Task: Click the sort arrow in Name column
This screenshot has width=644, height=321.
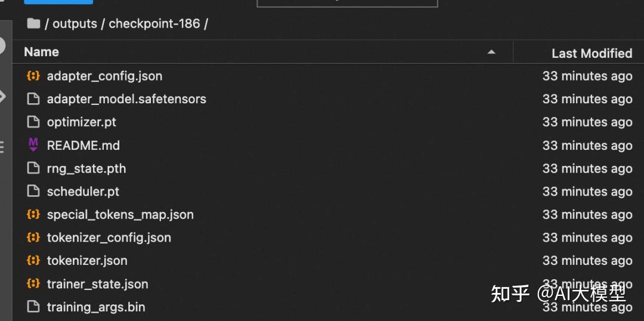Action: [x=491, y=53]
